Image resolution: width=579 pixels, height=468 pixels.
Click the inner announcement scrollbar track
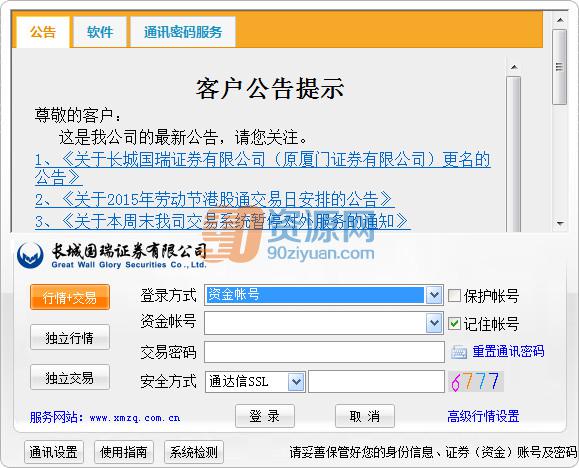pos(514,153)
